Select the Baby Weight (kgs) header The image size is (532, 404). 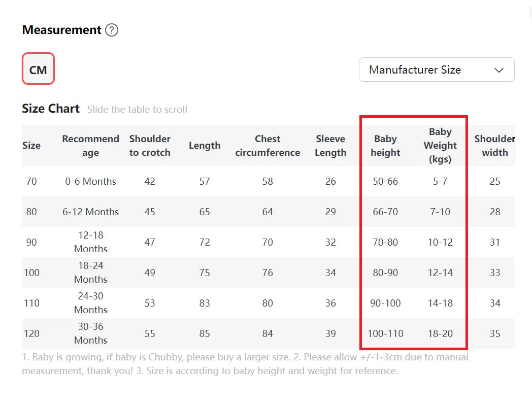(x=440, y=145)
